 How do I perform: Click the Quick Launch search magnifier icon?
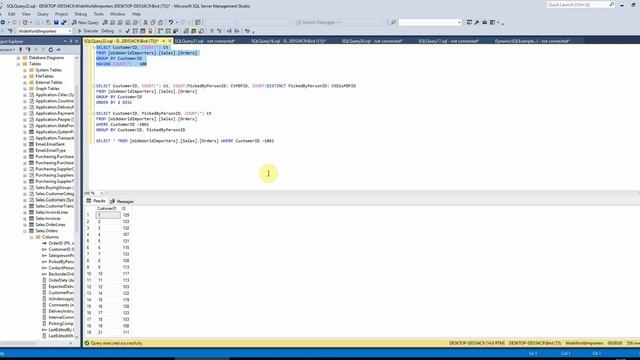611,4
